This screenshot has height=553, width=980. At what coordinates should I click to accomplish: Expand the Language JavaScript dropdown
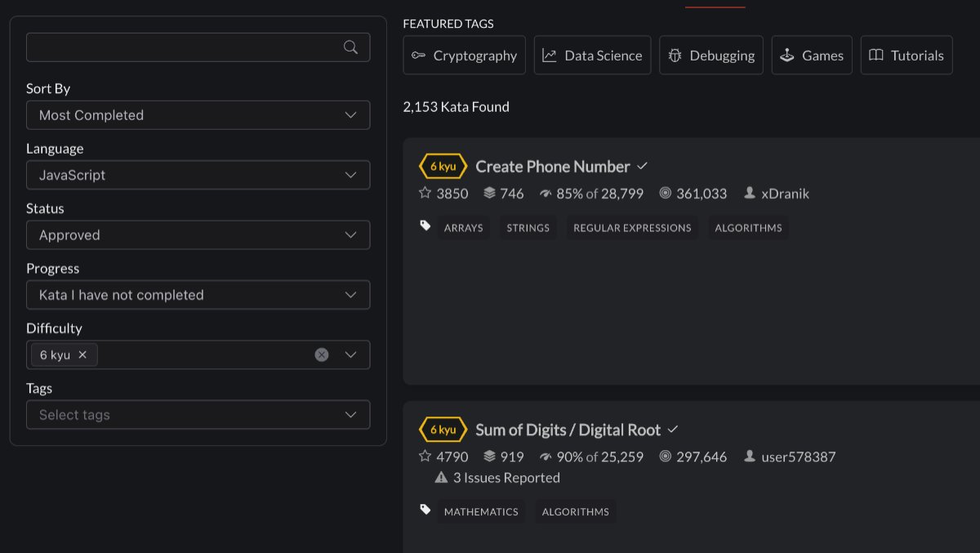(198, 175)
